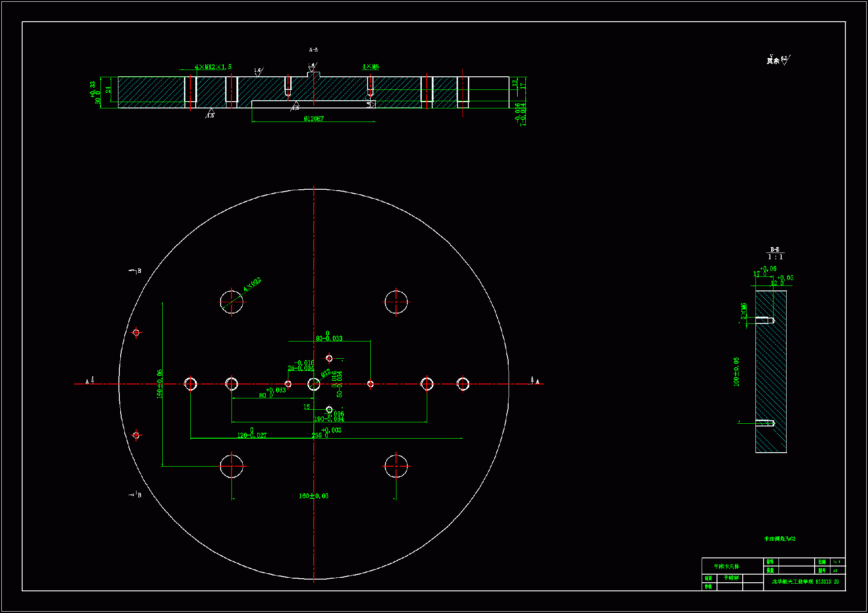This screenshot has height=613, width=868.
Task: Select the vertical 160±0.05 dimension text
Action: tap(160, 384)
